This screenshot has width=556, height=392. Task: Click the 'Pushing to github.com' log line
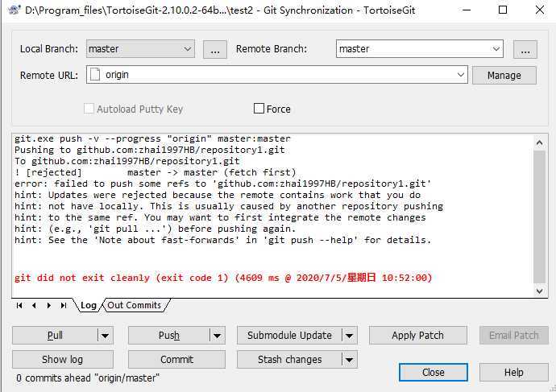(149, 150)
